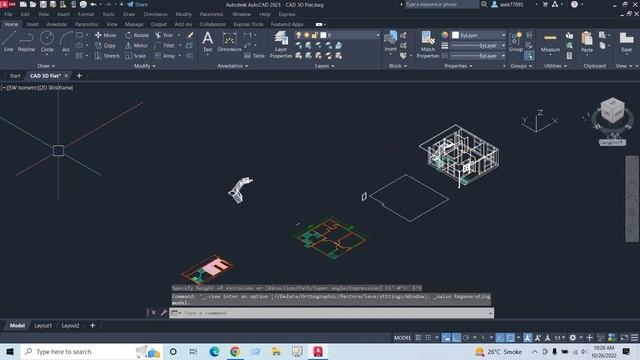Expand the Layers panel
The image size is (640, 360).
point(324,66)
